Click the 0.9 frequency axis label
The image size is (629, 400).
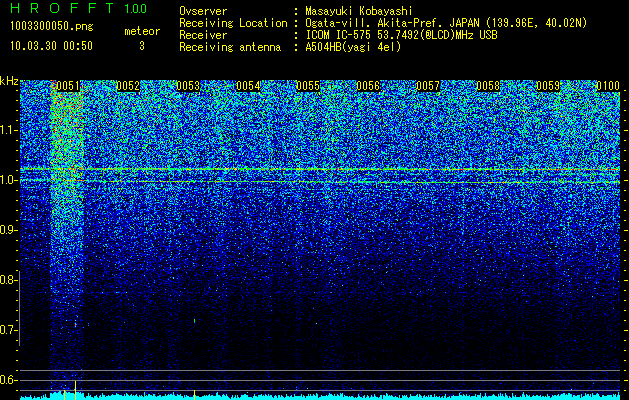8,230
